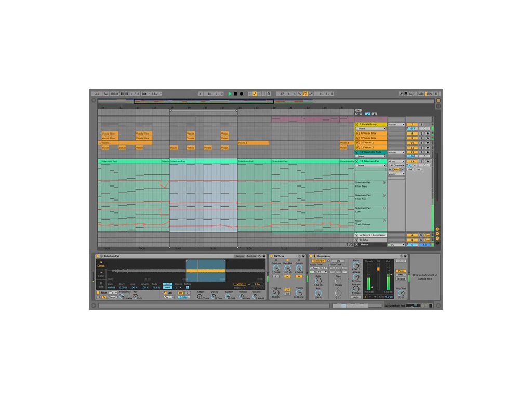Viewport: 532px width, 399px height.
Task: Select 1-Shot mode in Simpler
Action: point(101,274)
